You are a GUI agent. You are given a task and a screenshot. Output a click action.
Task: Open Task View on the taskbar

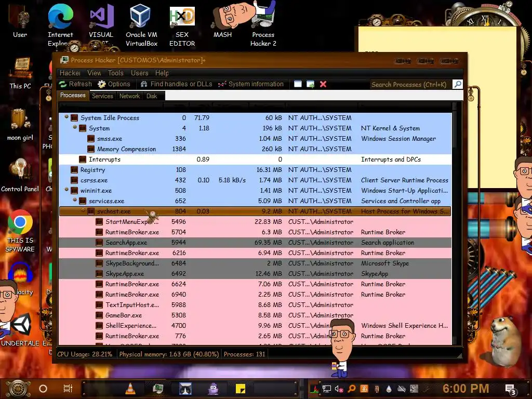pyautogui.click(x=68, y=389)
